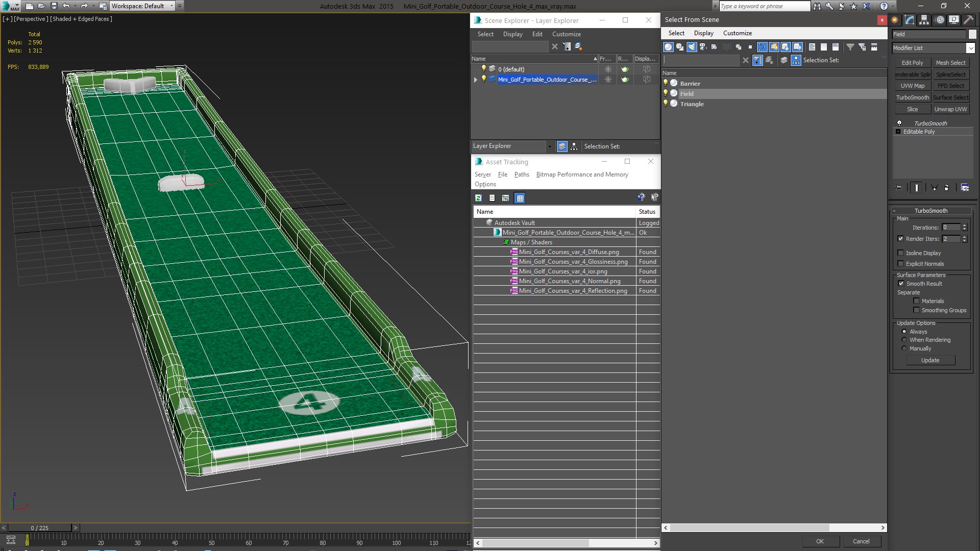Select the Manually update option

coord(904,348)
